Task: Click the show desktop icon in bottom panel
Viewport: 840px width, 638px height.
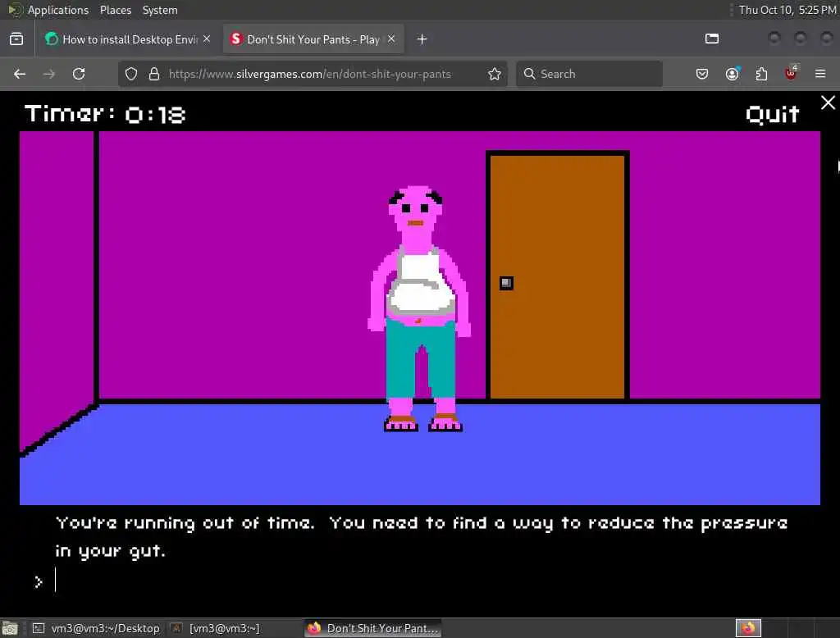Action: click(10, 628)
